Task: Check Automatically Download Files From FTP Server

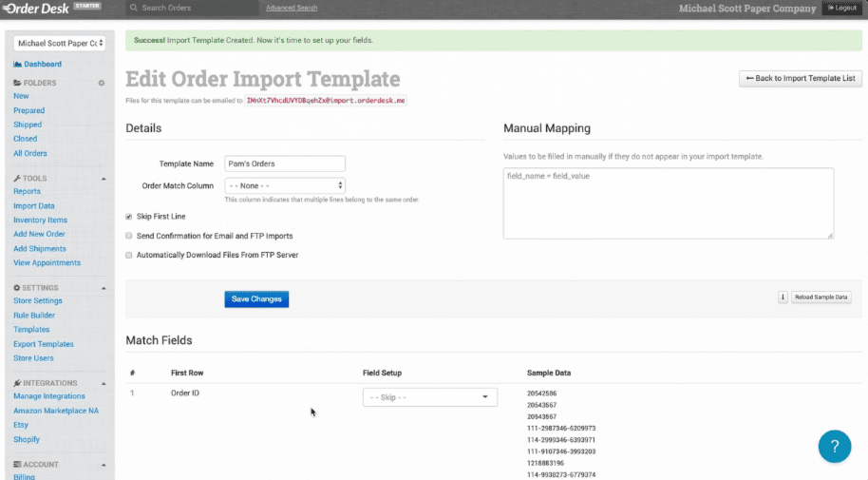Action: 129,255
